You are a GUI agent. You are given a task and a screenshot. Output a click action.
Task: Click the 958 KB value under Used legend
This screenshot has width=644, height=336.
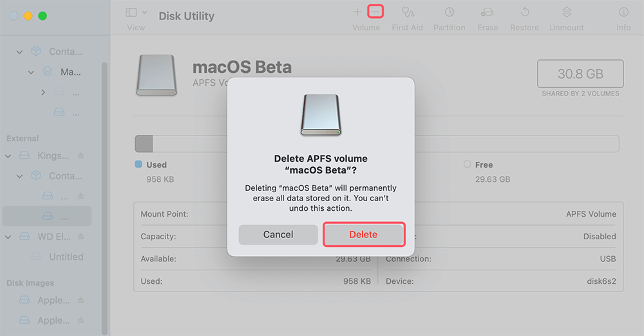pos(160,179)
